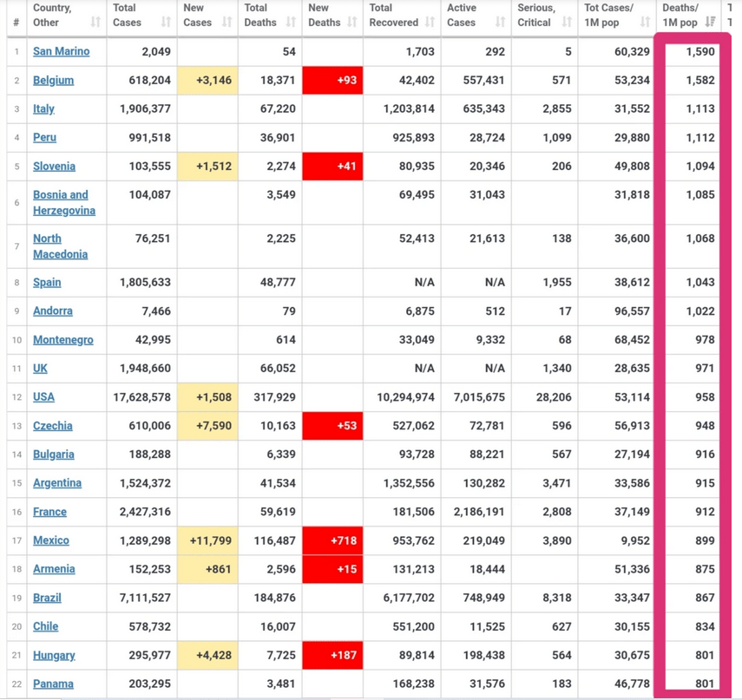This screenshot has height=700, width=742.
Task: Click Hungary's yellow +4,428 new cases cell
Action: pyautogui.click(x=207, y=655)
